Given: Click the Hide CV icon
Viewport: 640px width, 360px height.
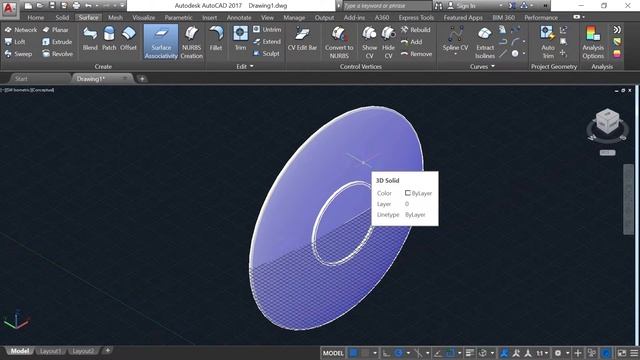Looking at the screenshot, I should (388, 42).
